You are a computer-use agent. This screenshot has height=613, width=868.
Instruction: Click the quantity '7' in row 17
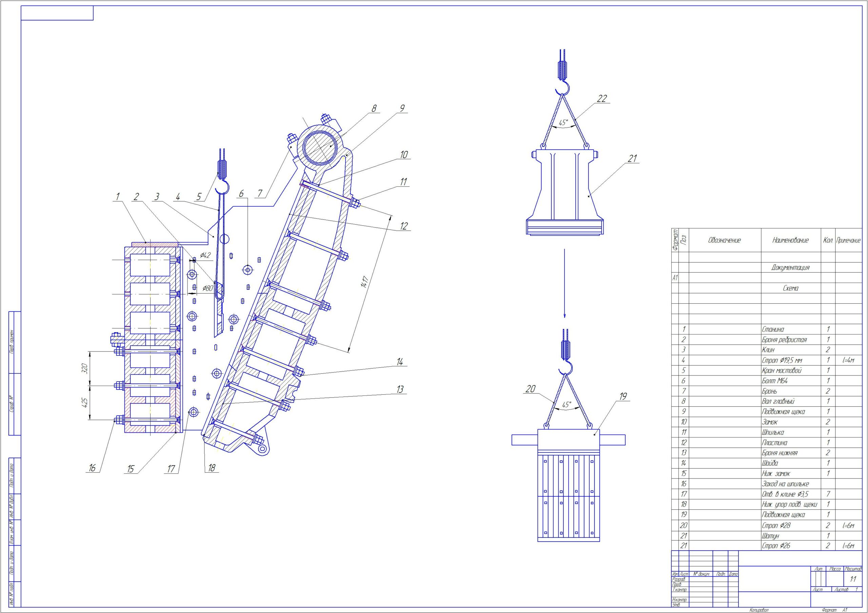click(828, 494)
